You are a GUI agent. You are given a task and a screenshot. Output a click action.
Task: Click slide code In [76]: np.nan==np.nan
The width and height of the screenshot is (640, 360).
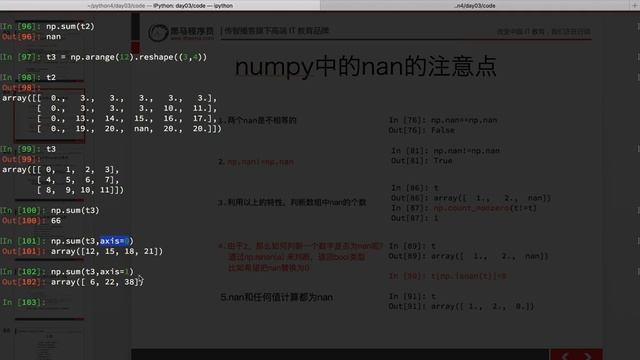pos(443,120)
